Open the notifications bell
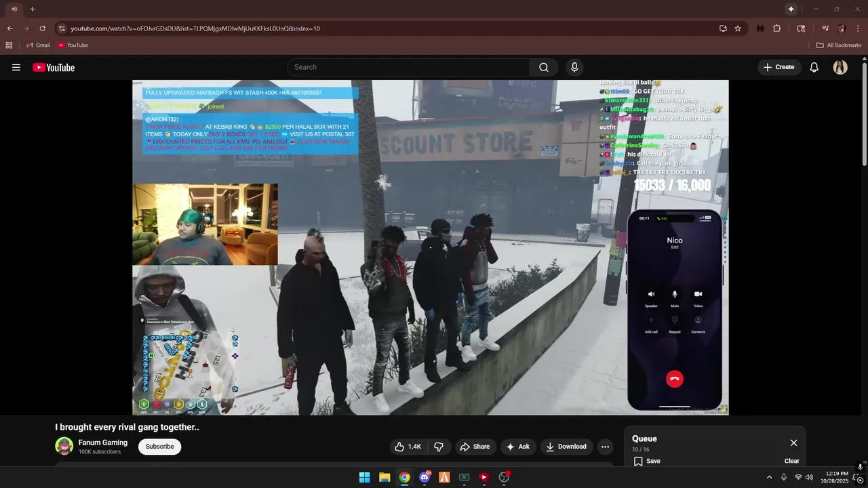This screenshot has width=868, height=488. pyautogui.click(x=814, y=67)
